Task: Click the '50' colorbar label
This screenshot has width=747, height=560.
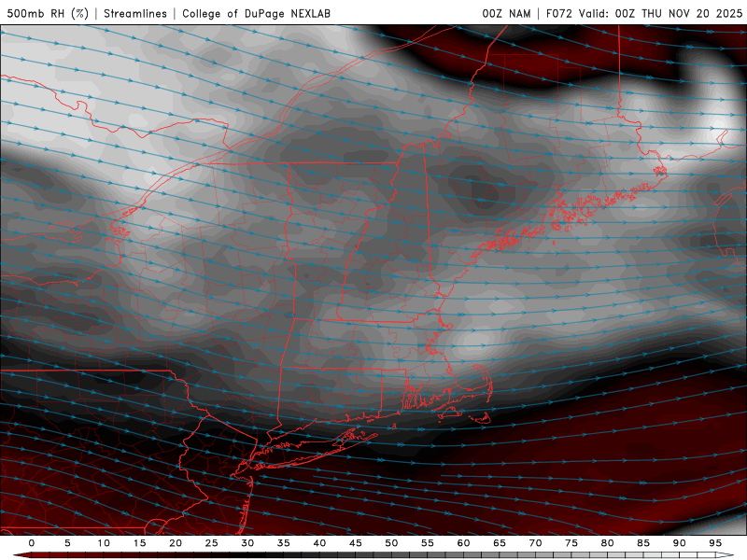Action: click(391, 543)
